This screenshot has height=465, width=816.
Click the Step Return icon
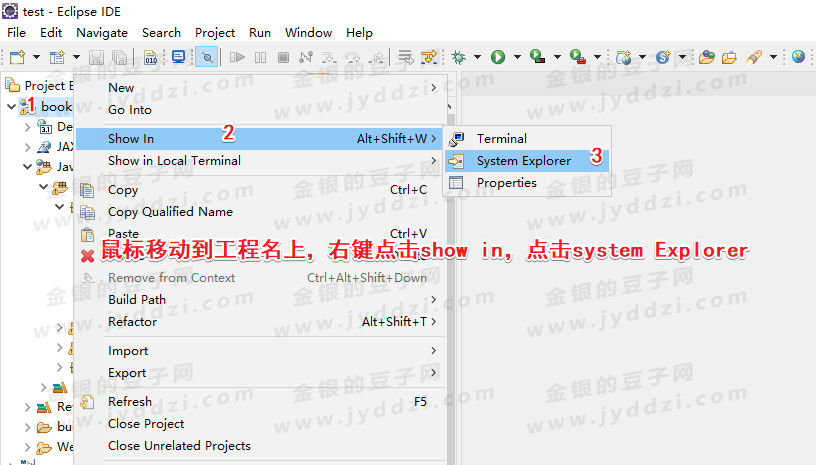[377, 57]
